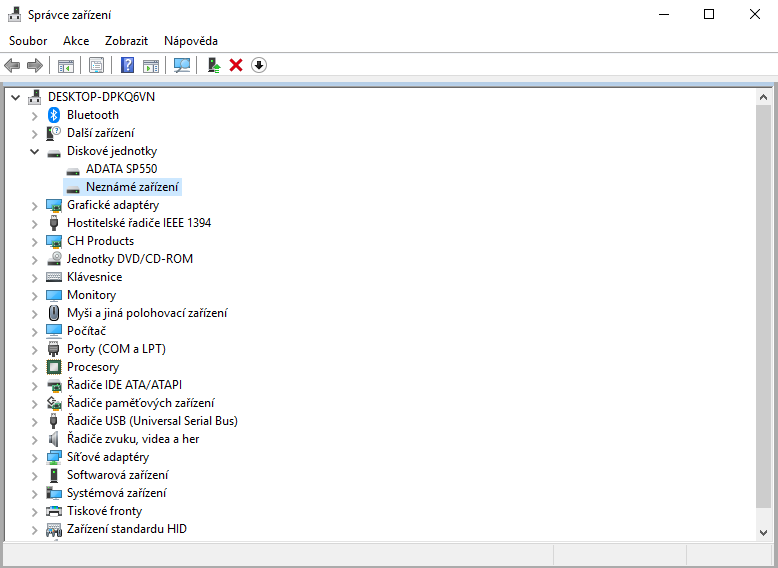Minimize the Správce zařízení window
The image size is (778, 568).
click(x=664, y=14)
